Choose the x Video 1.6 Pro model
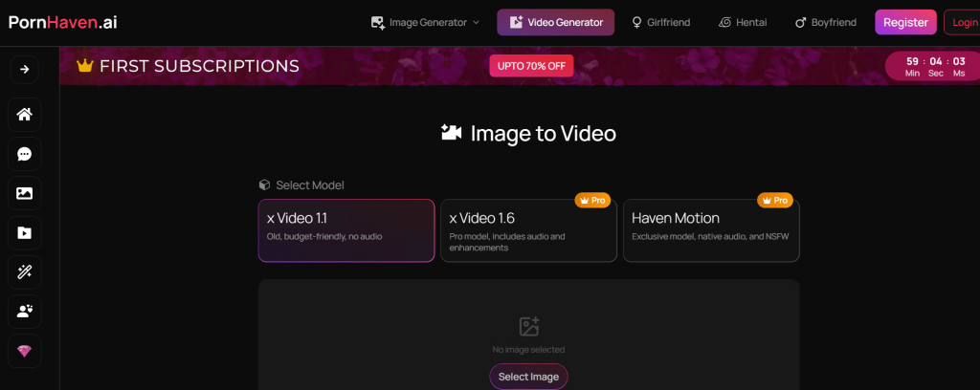 tap(527, 229)
